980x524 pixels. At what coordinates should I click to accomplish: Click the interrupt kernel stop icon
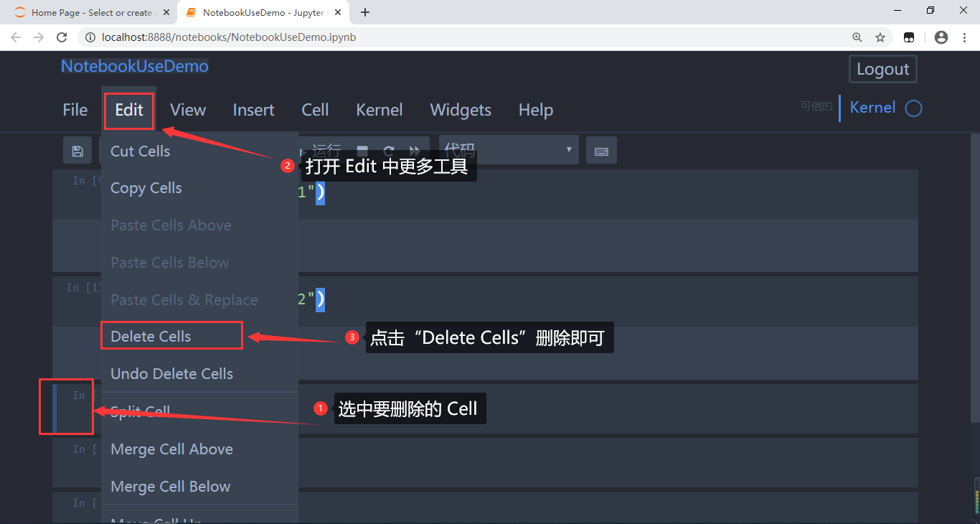[362, 151]
